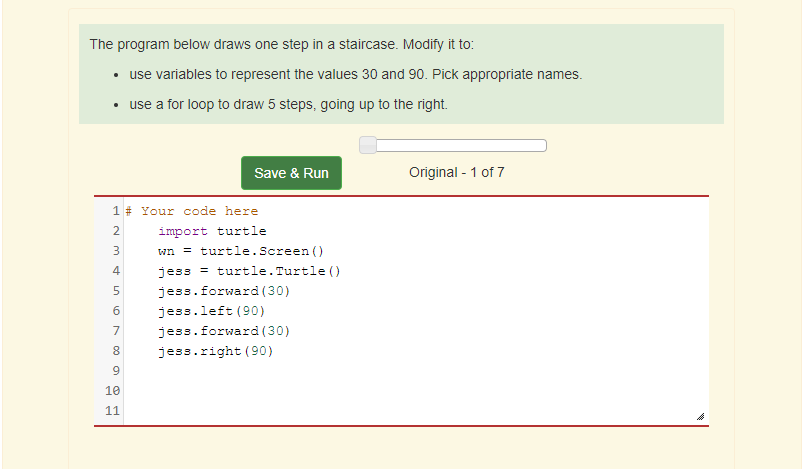Viewport: 805px width, 469px height.
Task: Click the Save & Run button
Action: [x=291, y=173]
